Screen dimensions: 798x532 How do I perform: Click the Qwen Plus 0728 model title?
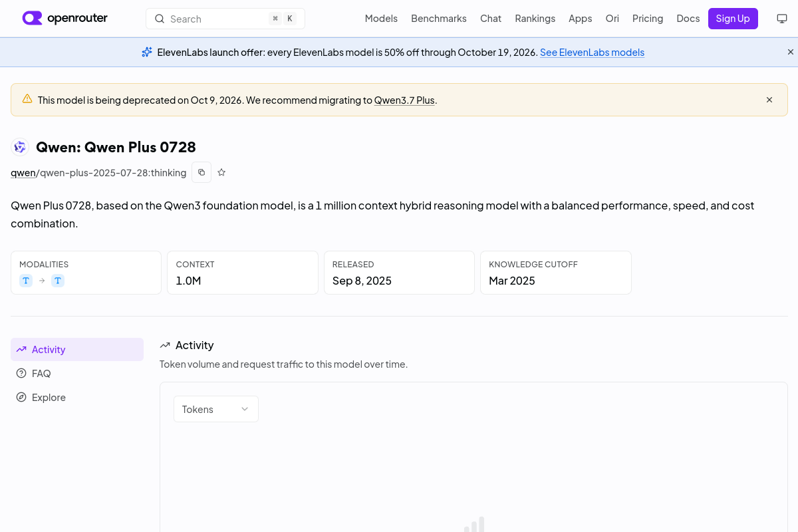pos(116,147)
